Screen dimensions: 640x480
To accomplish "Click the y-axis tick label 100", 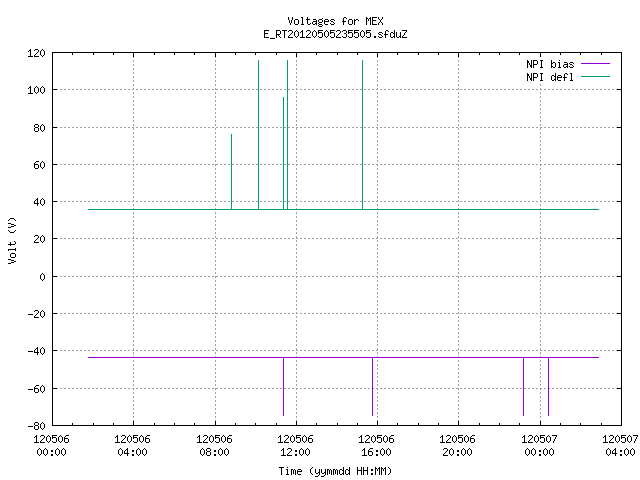I will click(x=36, y=90).
